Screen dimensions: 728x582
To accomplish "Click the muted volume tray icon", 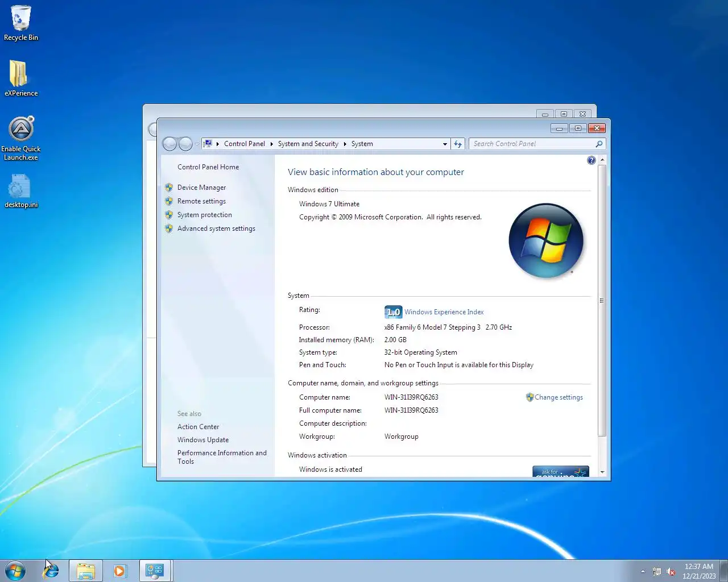I will coord(671,571).
